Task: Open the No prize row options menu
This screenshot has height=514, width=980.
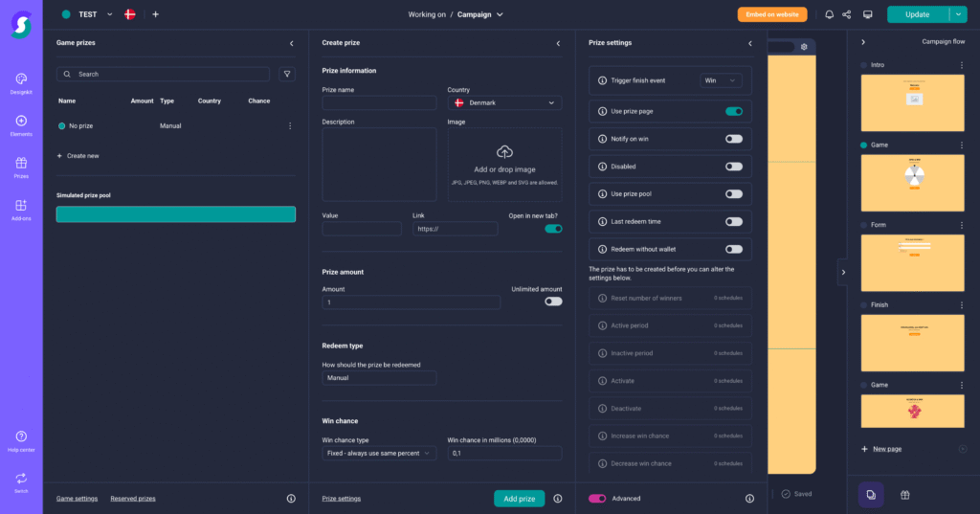Action: point(290,126)
